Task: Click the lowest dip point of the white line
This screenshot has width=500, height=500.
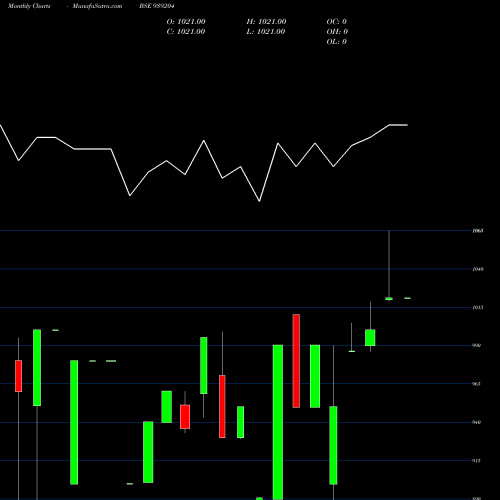Action: (x=260, y=201)
